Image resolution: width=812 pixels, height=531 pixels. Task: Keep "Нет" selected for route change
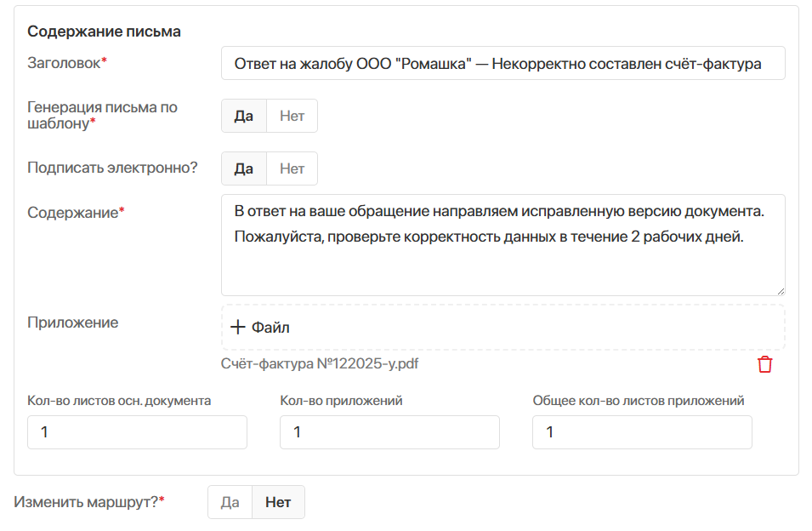tap(278, 501)
